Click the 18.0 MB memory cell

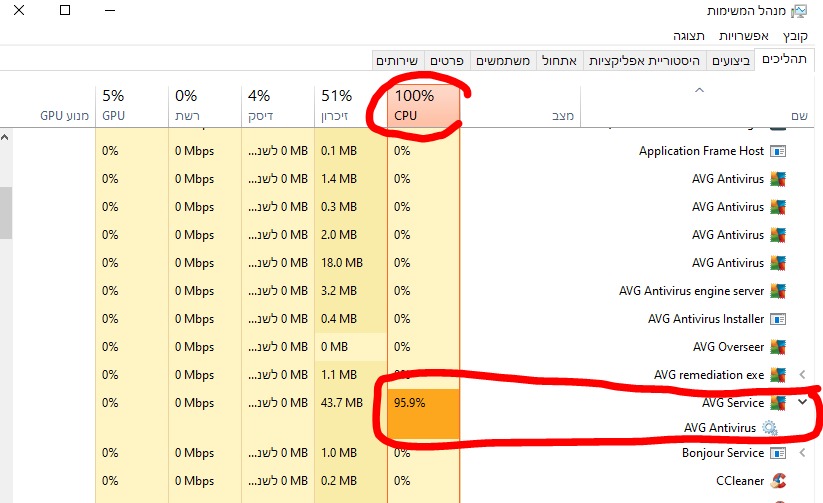tap(351, 263)
